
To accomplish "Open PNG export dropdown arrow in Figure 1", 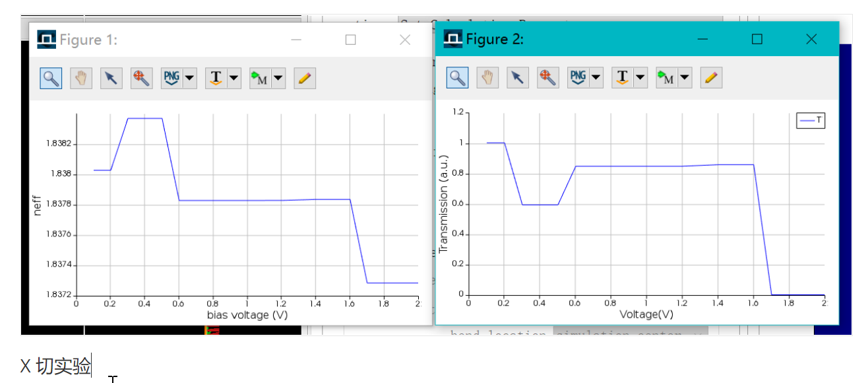I will (x=190, y=78).
